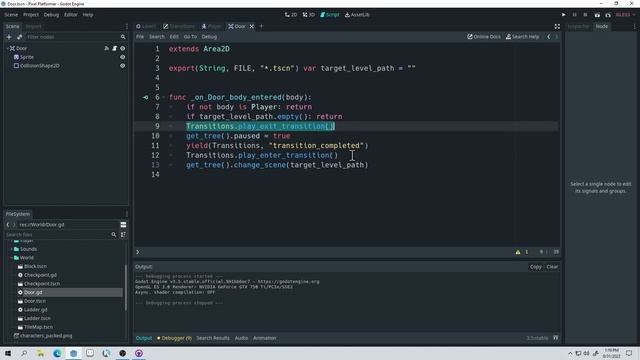Collapse the World folder
Viewport: 640px width, 360px height.
(11, 258)
